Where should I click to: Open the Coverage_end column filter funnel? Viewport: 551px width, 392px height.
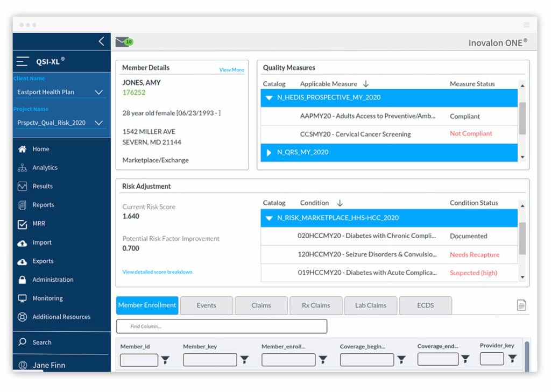465,359
